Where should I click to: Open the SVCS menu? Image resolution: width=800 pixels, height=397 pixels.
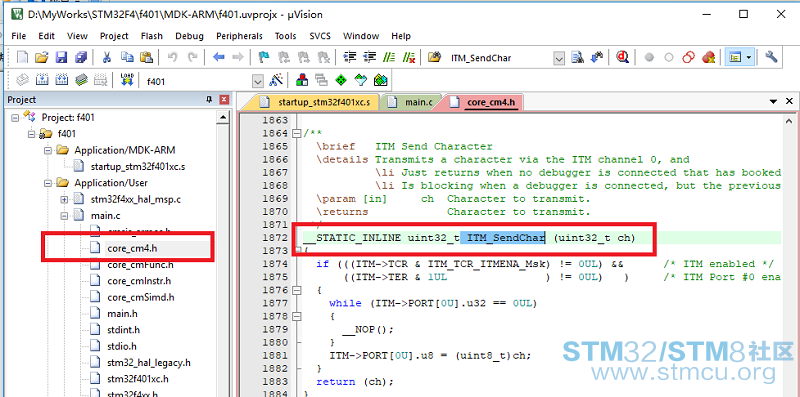point(320,36)
